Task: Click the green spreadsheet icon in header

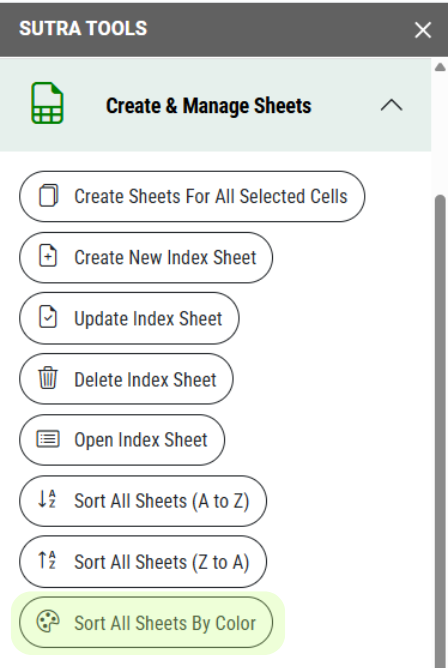Action: click(47, 103)
